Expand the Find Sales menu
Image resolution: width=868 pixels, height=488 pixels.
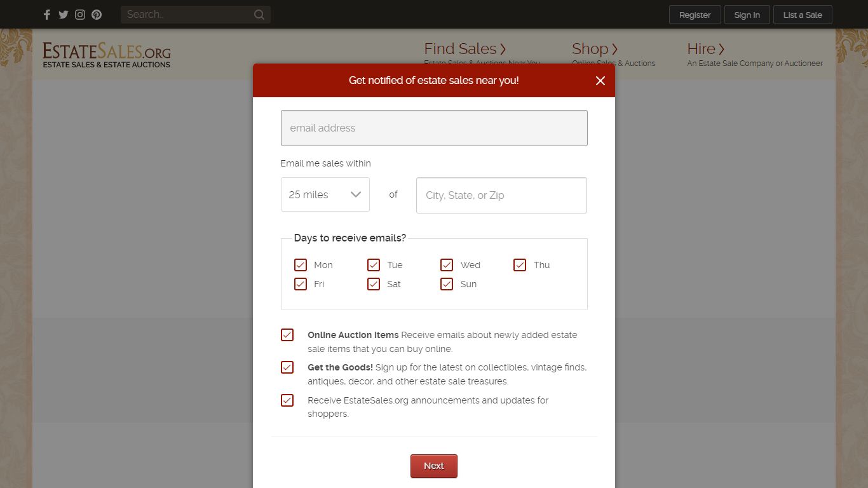tap(465, 49)
